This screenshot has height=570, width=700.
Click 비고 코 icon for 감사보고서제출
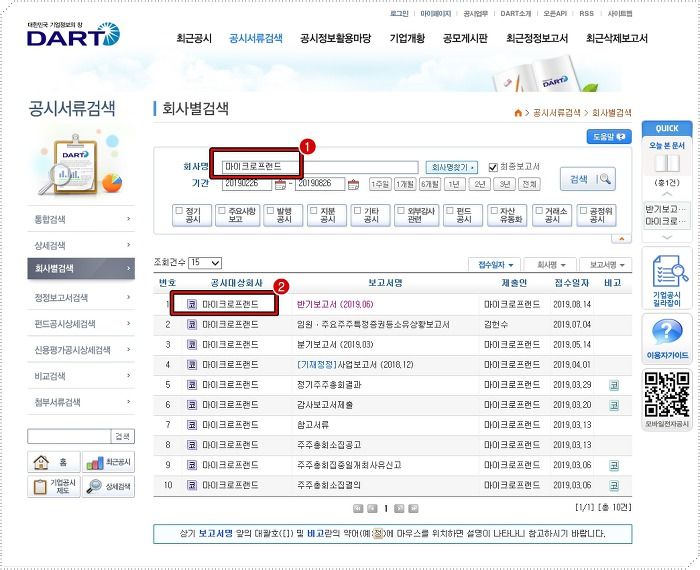[x=614, y=405]
